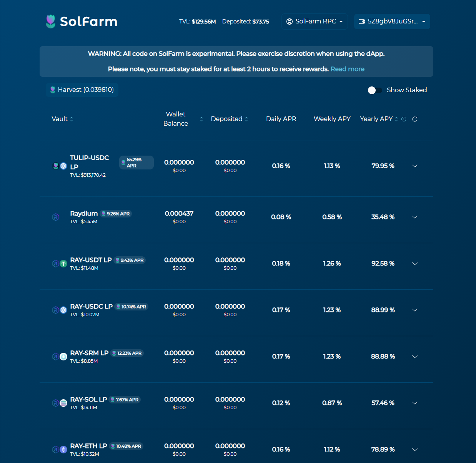This screenshot has height=463, width=476.
Task: Click the 88.99 % yearly APY value
Action: point(383,310)
